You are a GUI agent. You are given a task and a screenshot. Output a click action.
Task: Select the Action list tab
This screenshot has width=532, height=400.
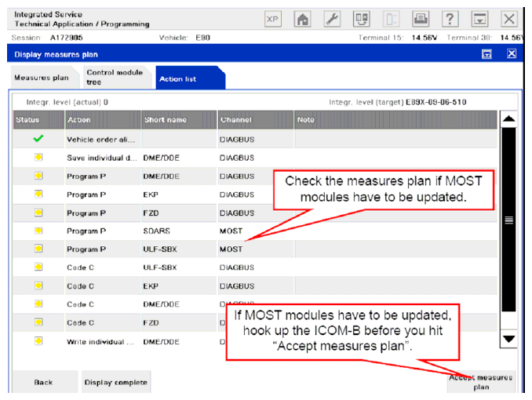point(190,78)
